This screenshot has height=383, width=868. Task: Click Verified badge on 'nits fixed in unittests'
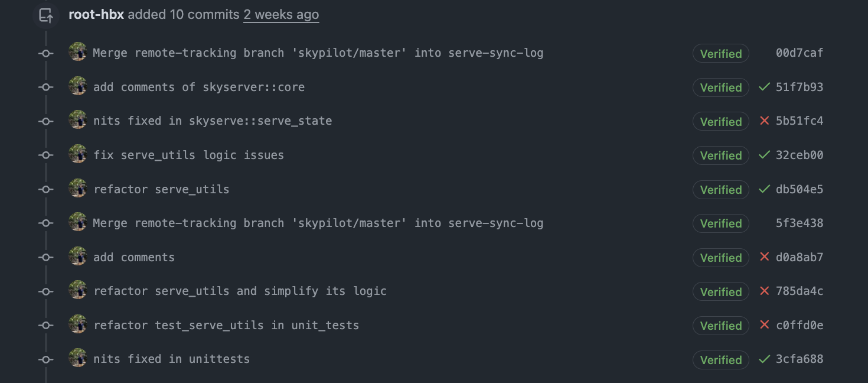[x=720, y=360]
